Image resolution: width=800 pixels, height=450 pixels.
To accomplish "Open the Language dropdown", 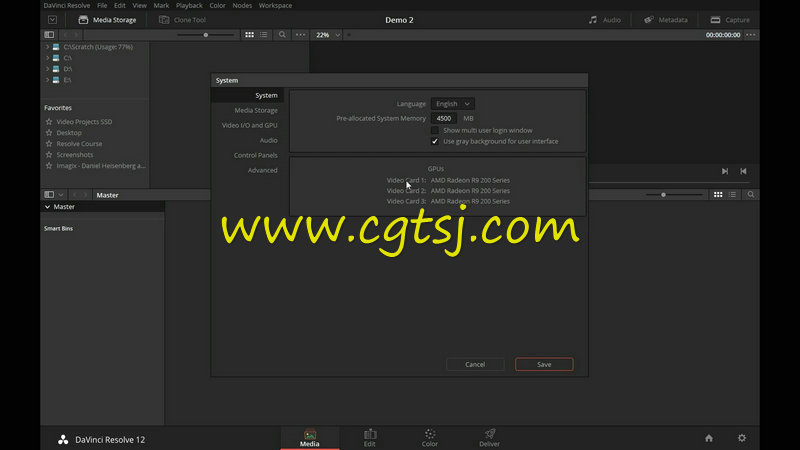I will (x=453, y=104).
